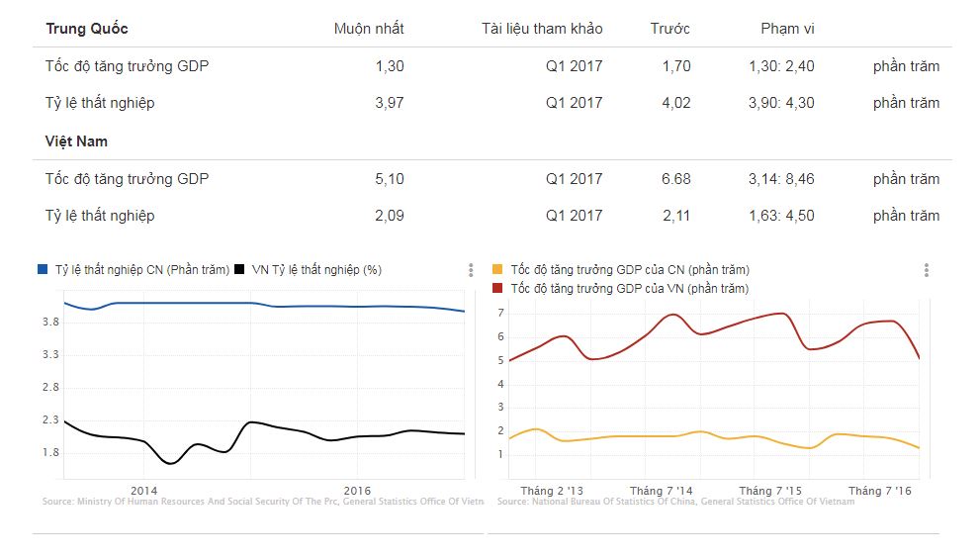Click the red VN GDP legend square
Image resolution: width=980 pixels, height=558 pixels.
[497, 288]
